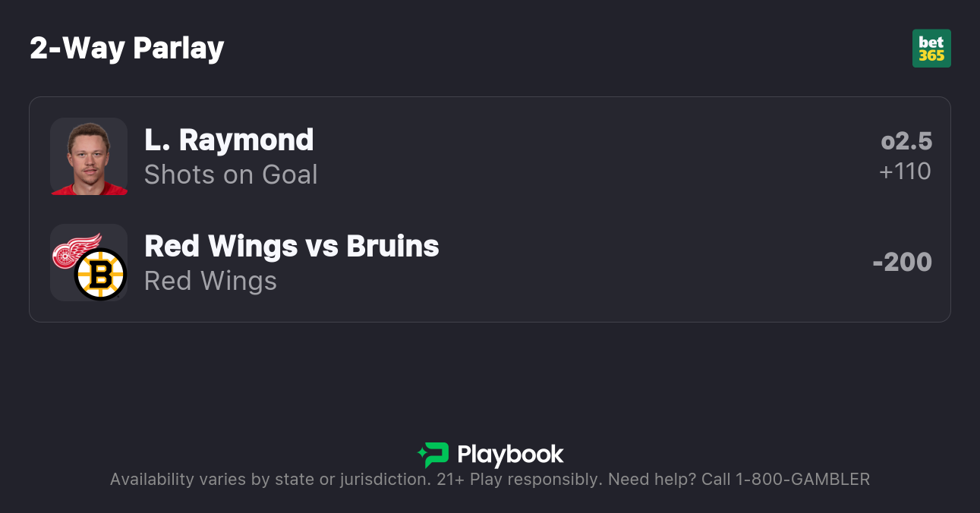The height and width of the screenshot is (513, 980).
Task: Select the L. Raymond player name
Action: (228, 140)
